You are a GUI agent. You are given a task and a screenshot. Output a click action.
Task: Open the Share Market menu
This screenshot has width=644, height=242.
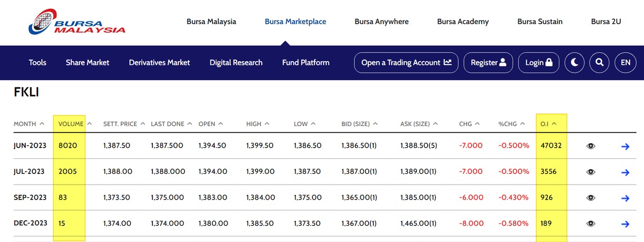coord(87,63)
